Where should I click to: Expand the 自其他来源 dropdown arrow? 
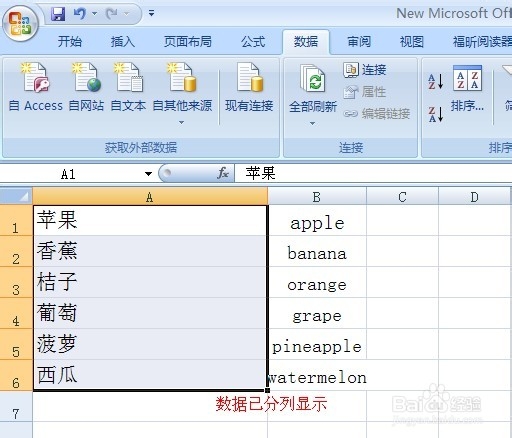[x=181, y=123]
